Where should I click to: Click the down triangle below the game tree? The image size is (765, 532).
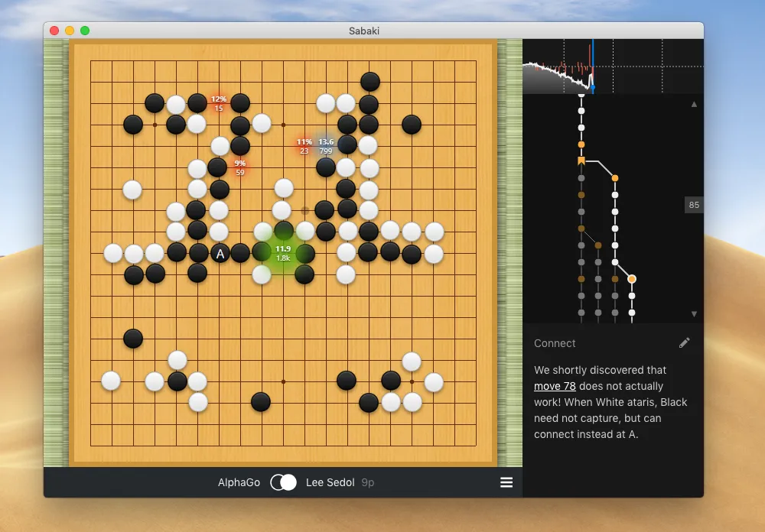pos(695,313)
